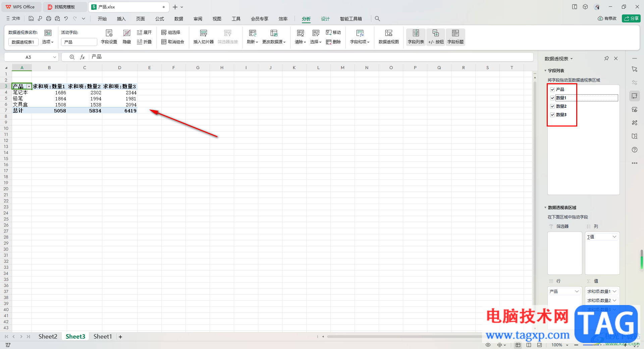Click the insert function fx icon
644x349 pixels.
tap(82, 57)
